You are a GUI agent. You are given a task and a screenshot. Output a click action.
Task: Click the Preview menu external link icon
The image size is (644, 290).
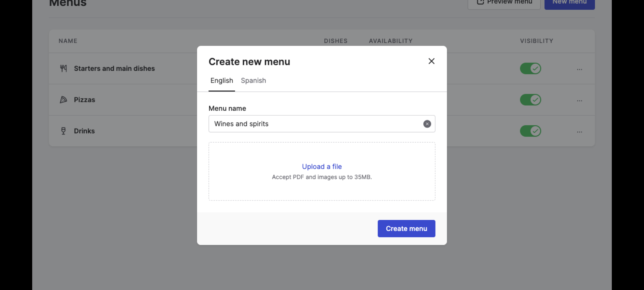480,2
